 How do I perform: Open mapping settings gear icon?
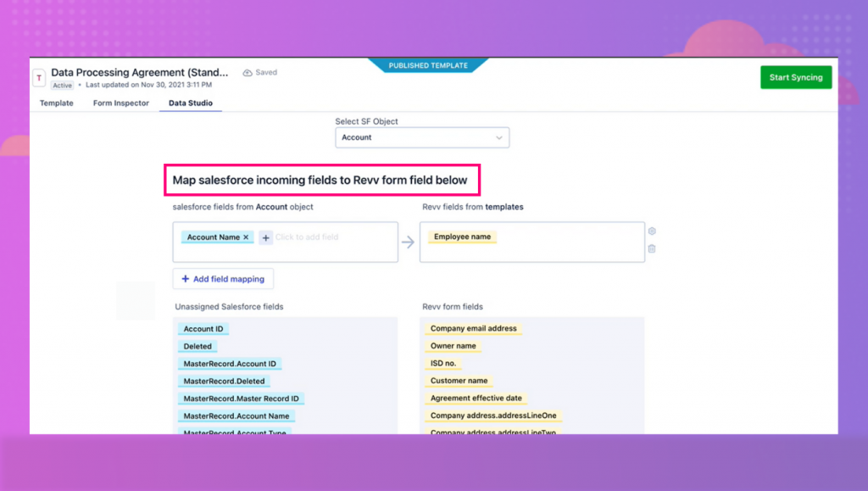(x=652, y=231)
